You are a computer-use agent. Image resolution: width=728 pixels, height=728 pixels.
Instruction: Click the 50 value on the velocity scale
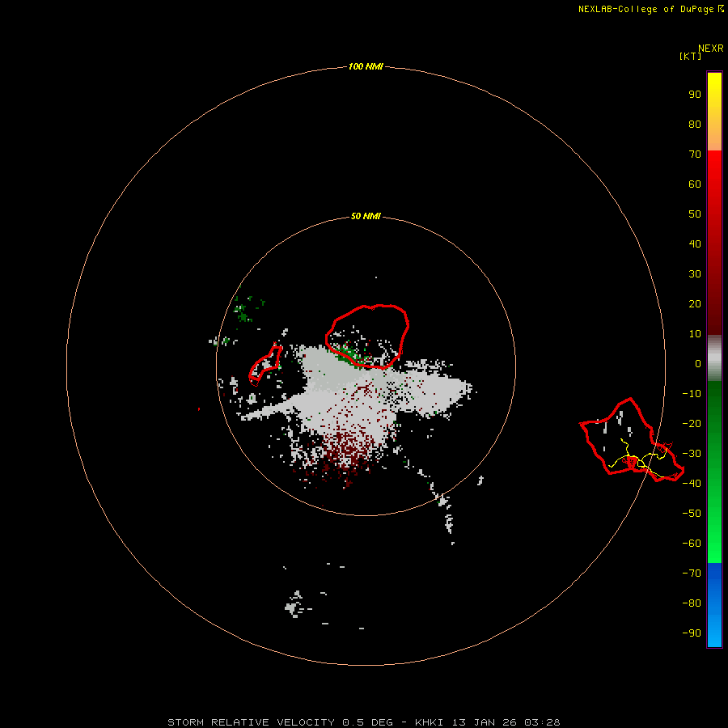(695, 214)
